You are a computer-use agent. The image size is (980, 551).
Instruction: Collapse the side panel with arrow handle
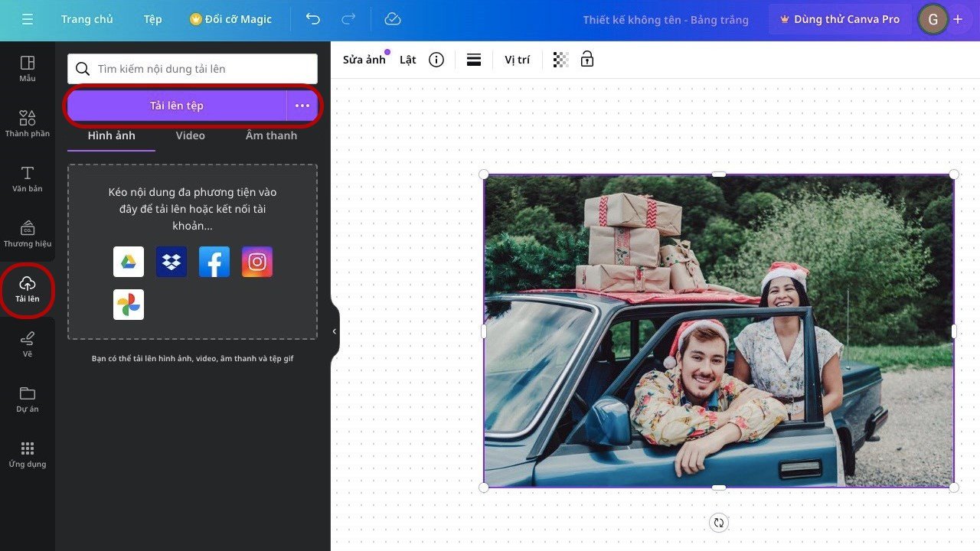click(x=335, y=331)
